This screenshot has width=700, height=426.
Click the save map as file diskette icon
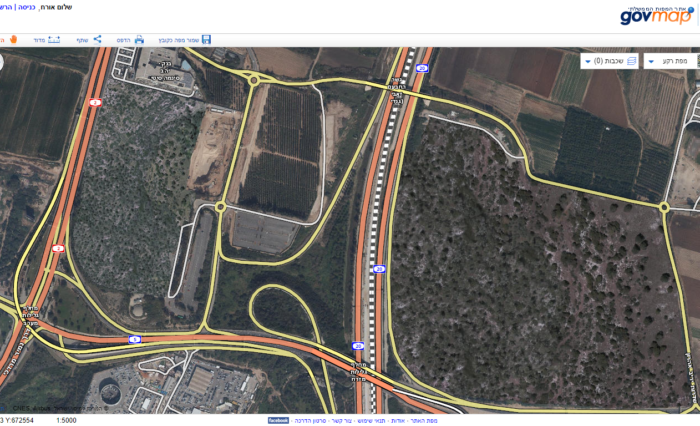(206, 40)
